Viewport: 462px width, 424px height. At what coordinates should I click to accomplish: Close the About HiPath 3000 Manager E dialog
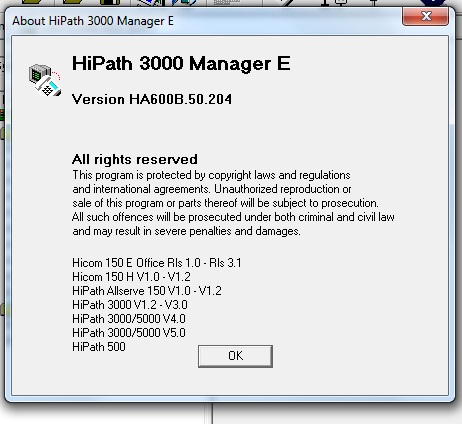425,16
